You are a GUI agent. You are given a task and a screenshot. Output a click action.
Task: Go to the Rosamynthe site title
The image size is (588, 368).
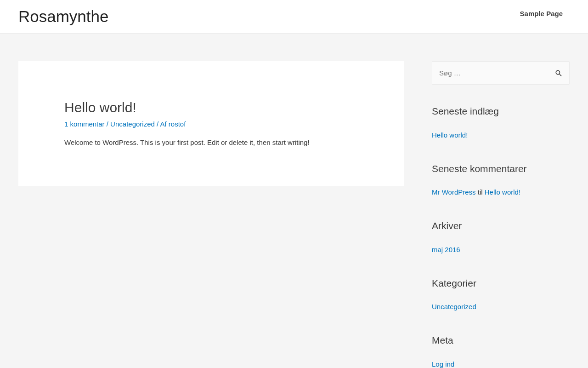tap(63, 17)
